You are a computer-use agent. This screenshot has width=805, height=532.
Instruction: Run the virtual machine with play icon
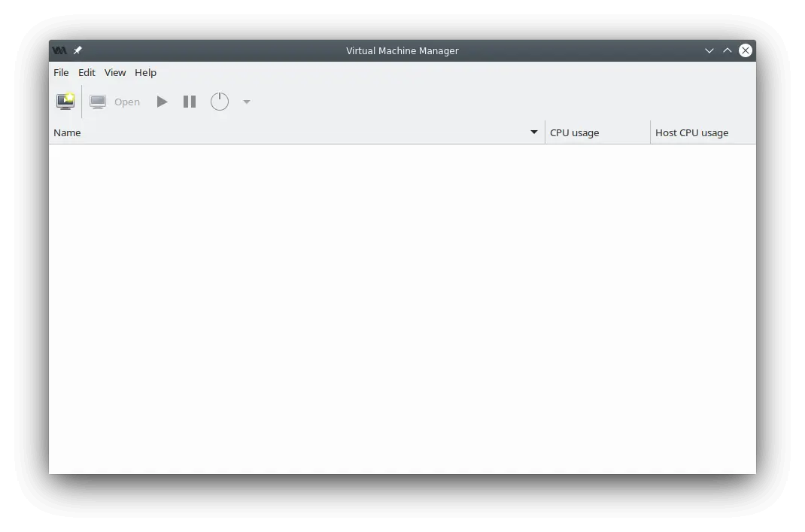coord(162,102)
